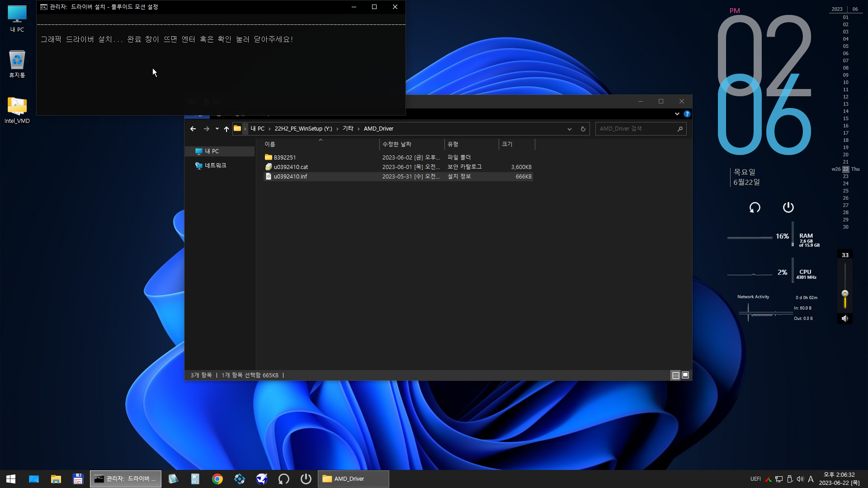Go up one folder level in Explorer
Viewport: 868px width, 488px height.
(226, 129)
